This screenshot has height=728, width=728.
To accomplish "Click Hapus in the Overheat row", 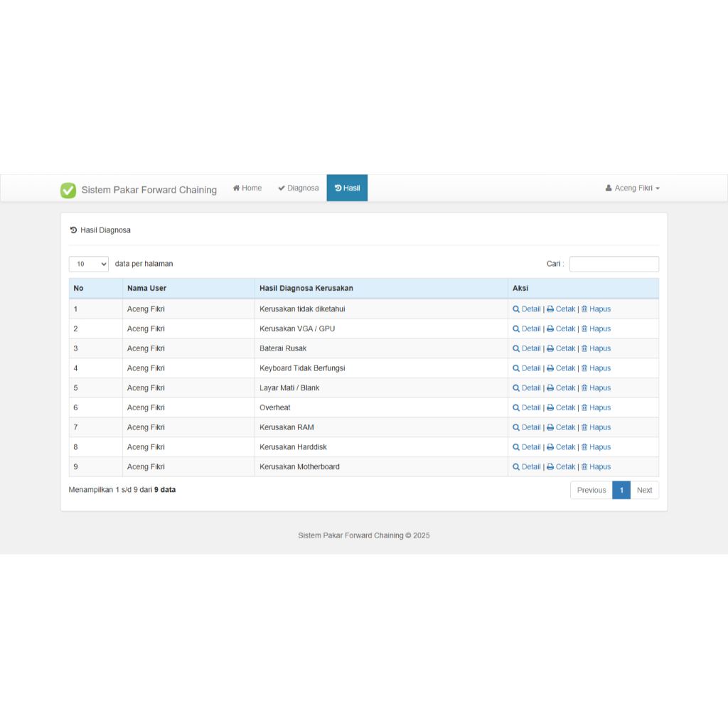I will click(x=596, y=407).
